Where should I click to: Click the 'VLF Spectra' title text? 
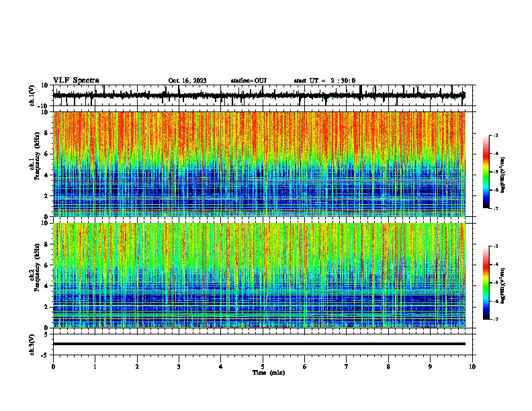coord(76,81)
